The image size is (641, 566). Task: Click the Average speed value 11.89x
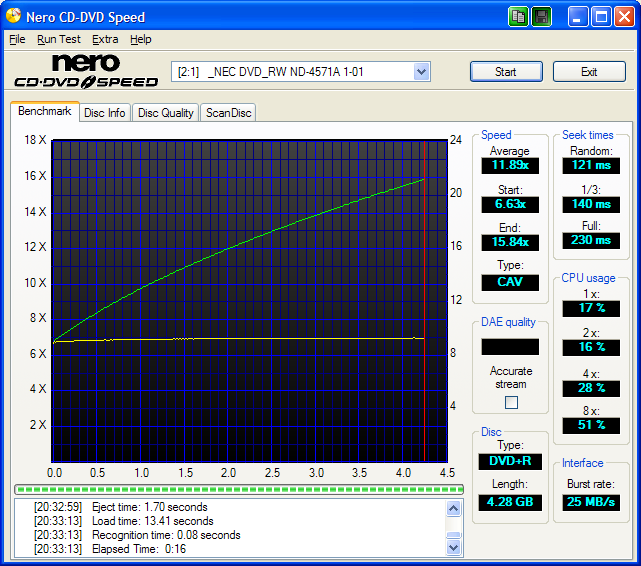(510, 165)
